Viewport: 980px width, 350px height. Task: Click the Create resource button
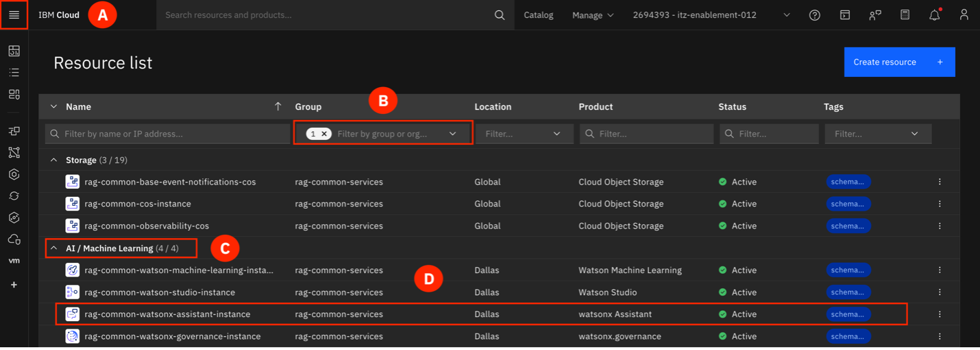[899, 62]
